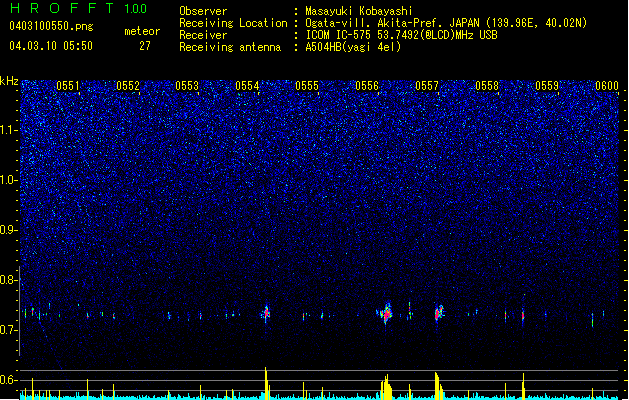The width and height of the screenshot is (629, 400).
Task: Click the meteor count value 27
Action: 145,46
